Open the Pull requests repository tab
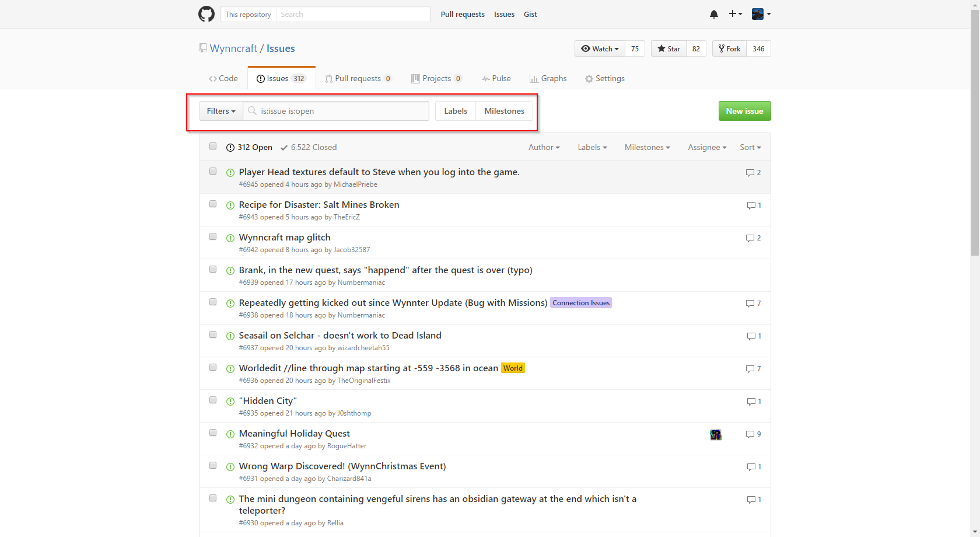This screenshot has width=980, height=537. [359, 78]
